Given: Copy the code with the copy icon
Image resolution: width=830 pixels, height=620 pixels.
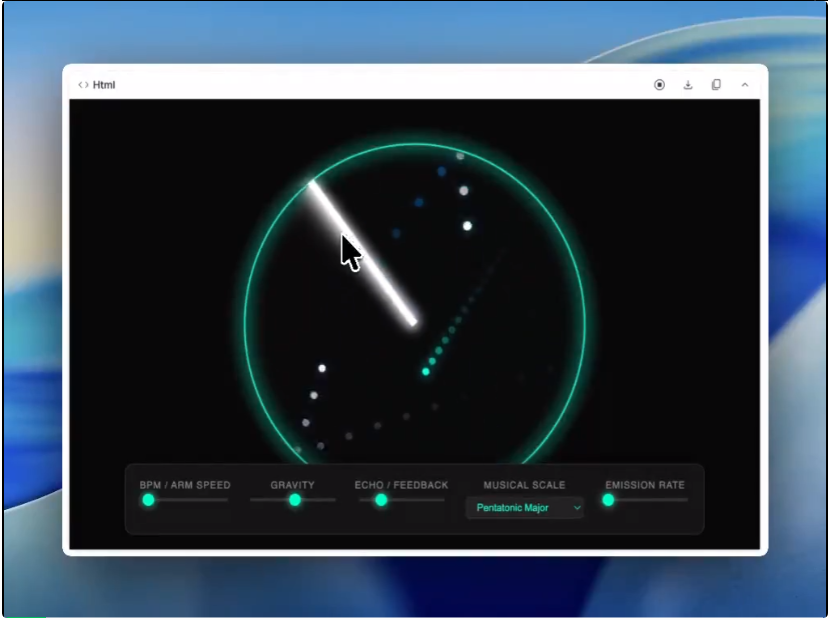Looking at the screenshot, I should pyautogui.click(x=716, y=85).
